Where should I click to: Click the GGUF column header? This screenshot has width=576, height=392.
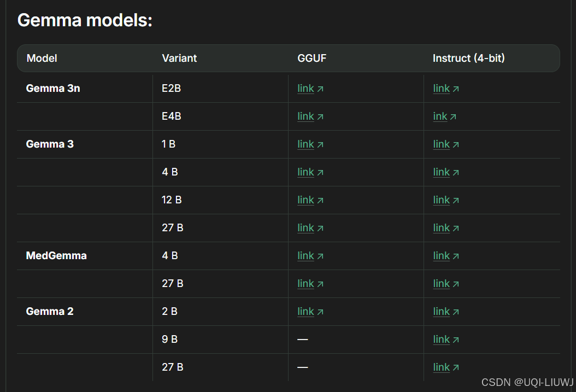311,58
